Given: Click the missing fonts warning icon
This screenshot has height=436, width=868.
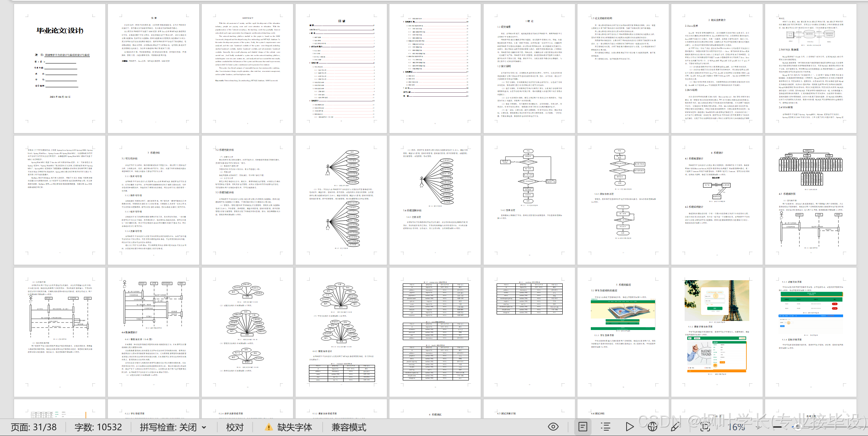Looking at the screenshot, I should pyautogui.click(x=269, y=427).
